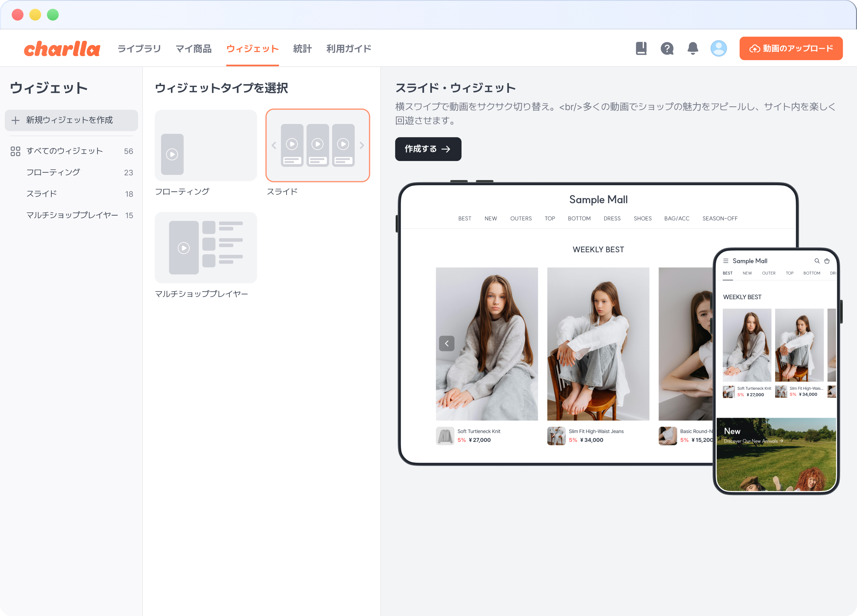The width and height of the screenshot is (857, 616).
Task: Switch to the NEW tab in Sample Mall preview
Action: coord(491,218)
